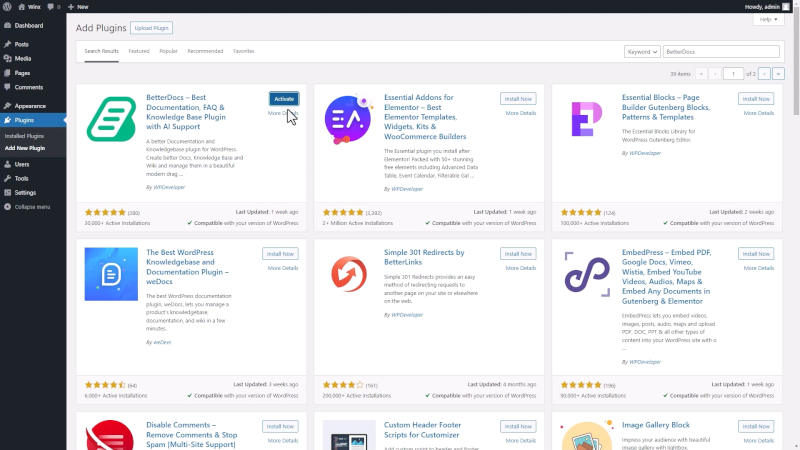Viewport: 800px width, 450px height.
Task: Open More Details for weDocs
Action: (283, 268)
